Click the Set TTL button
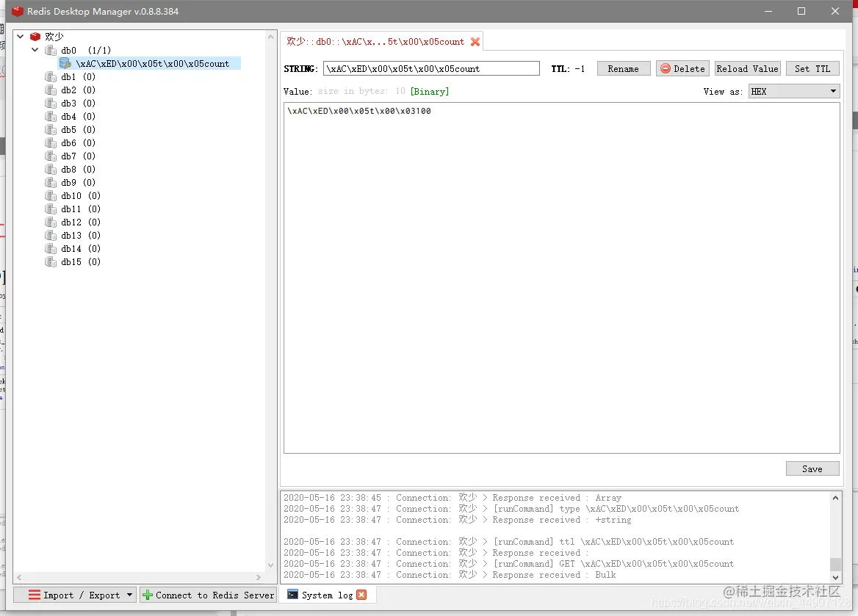Viewport: 858px width, 616px height. click(812, 68)
